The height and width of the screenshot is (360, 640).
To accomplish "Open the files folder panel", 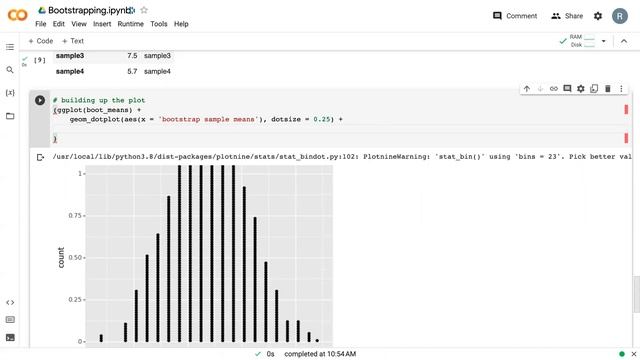I will tap(10, 116).
